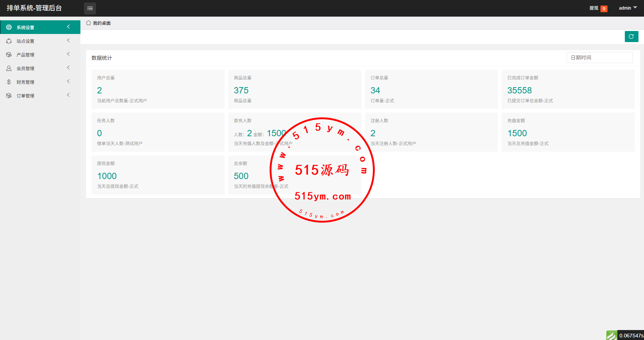Expand the 系统设置 chevron arrow
Screen dimensions: 644x340
pos(68,27)
